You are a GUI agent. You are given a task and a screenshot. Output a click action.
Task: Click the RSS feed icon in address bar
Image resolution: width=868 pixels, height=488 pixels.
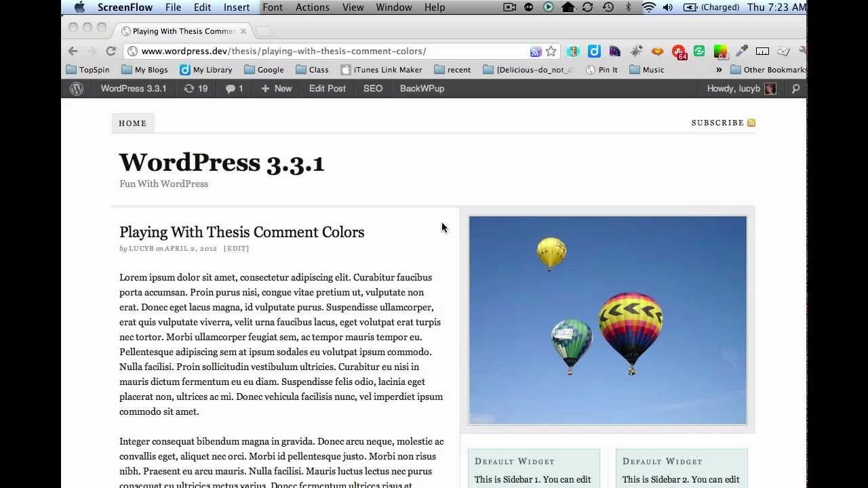tap(536, 52)
